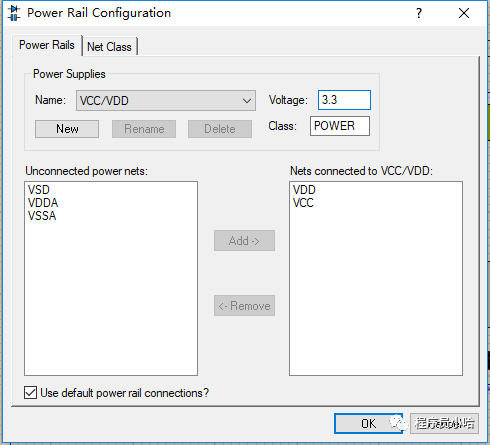
Task: Confirm with the OK button
Action: (x=368, y=424)
